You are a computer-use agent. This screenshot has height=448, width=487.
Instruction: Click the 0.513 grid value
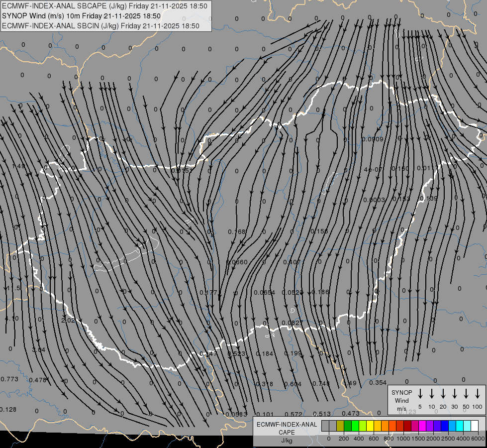point(322,414)
